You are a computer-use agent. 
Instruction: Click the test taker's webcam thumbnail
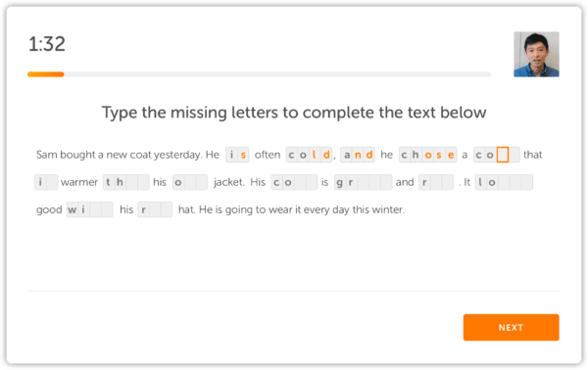click(536, 54)
